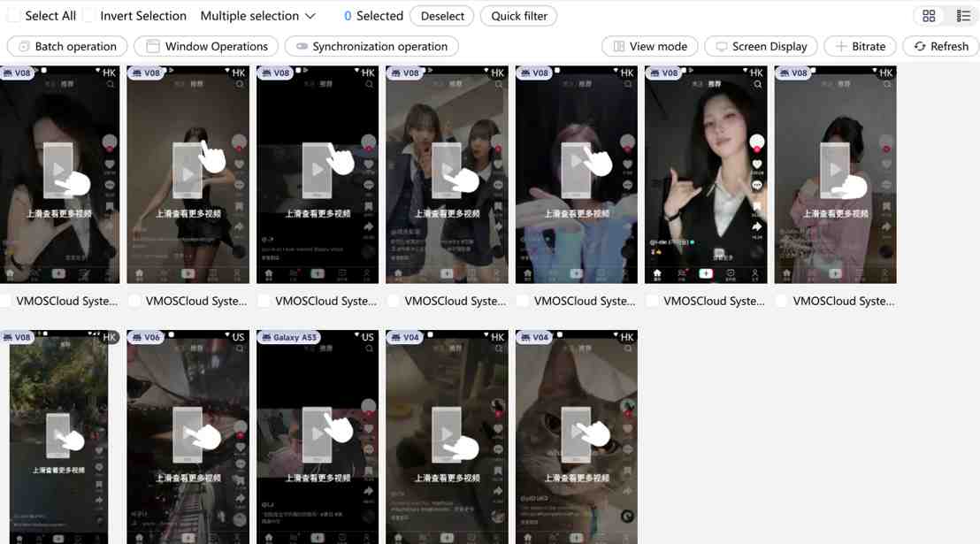This screenshot has width=980, height=544.
Task: Open the Screen Display menu
Action: 761,46
